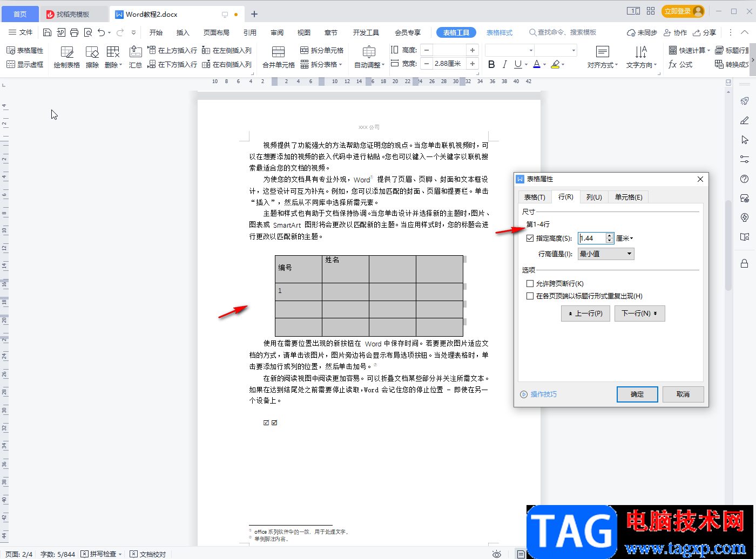Toggle eye protection mode icon in status bar
This screenshot has width=756, height=559.
point(497,554)
